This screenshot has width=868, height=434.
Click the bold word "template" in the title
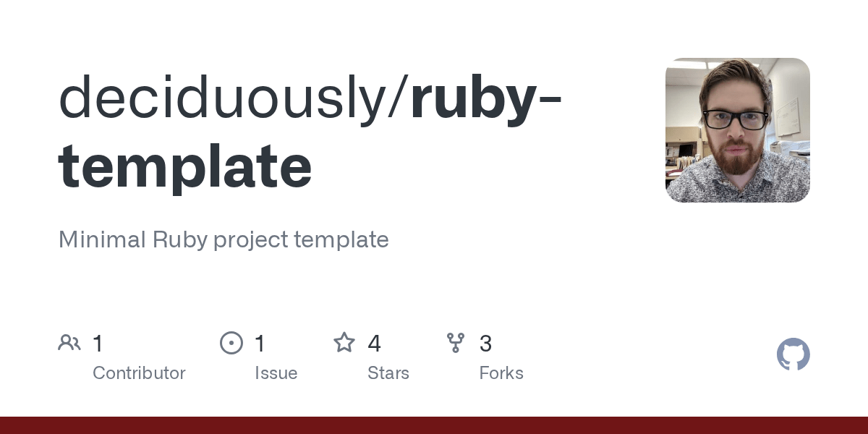185,166
